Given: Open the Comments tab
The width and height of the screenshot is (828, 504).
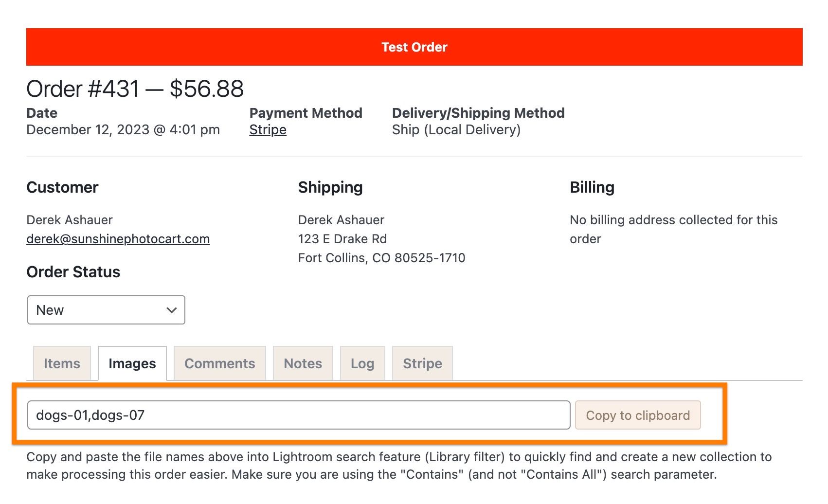Looking at the screenshot, I should tap(220, 363).
